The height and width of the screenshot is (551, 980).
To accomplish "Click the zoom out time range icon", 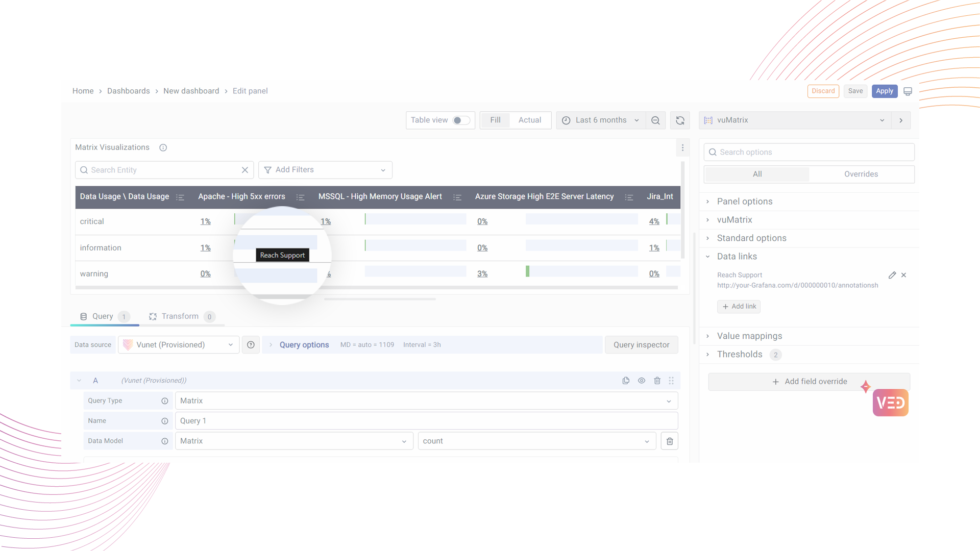I will click(655, 120).
